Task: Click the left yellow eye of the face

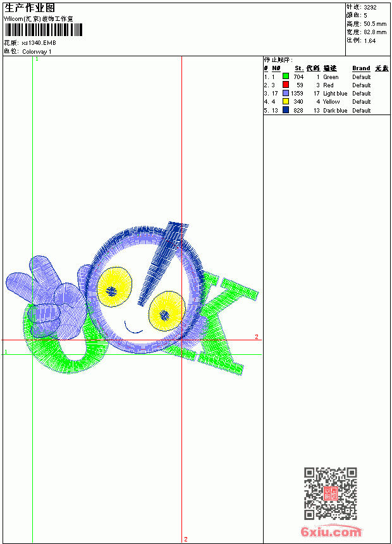Action: click(115, 287)
